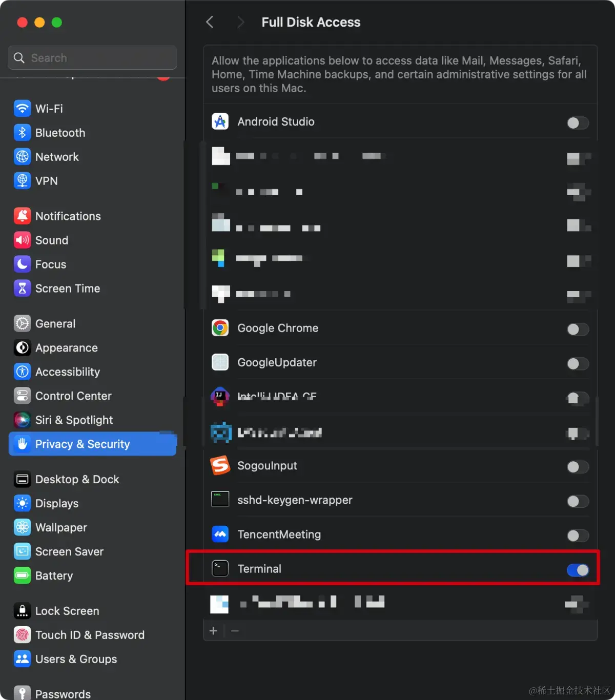This screenshot has height=700, width=615.
Task: Add an application with plus button
Action: (x=214, y=631)
